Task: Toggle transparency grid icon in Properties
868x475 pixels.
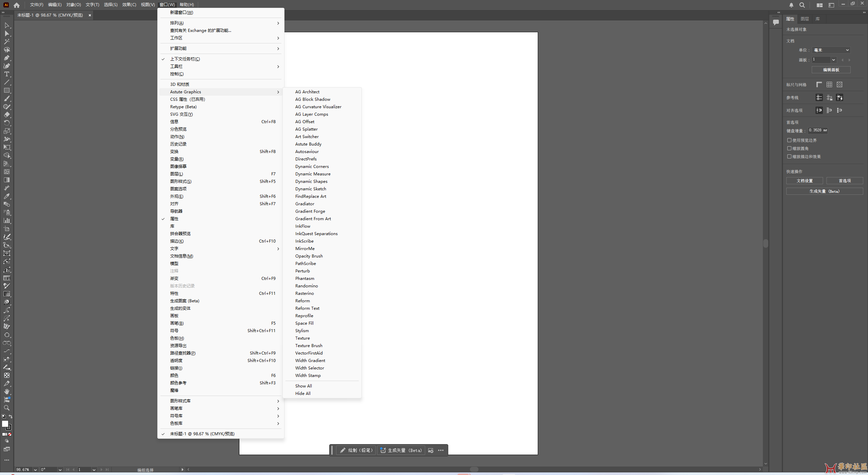Action: coord(840,85)
